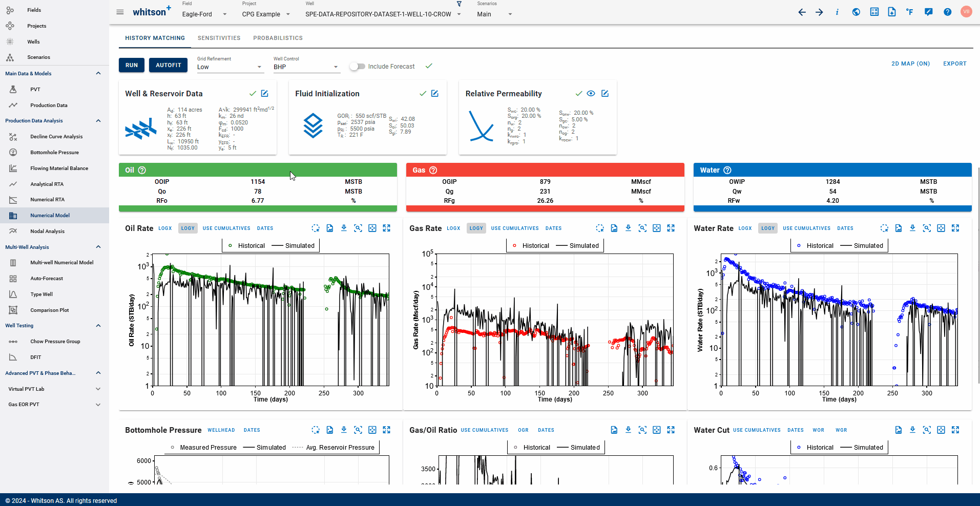Download the Gas Rate plot data
The width and height of the screenshot is (980, 506).
tap(628, 228)
